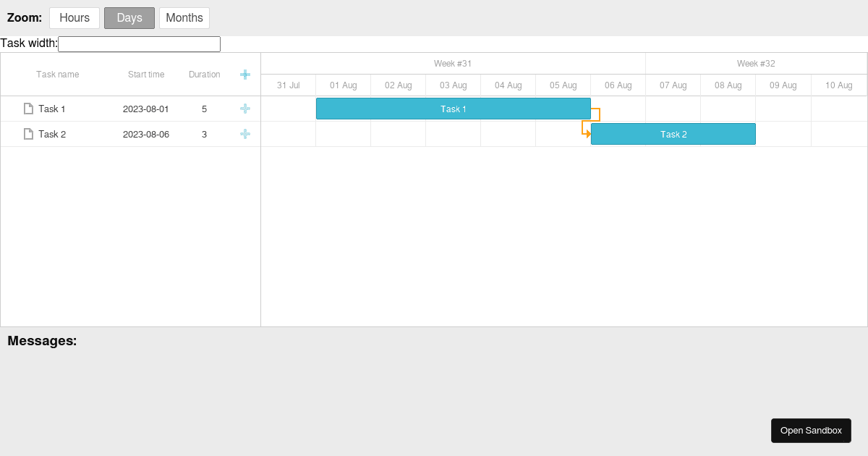Select the Task 2 bar in the timeline

pyautogui.click(x=673, y=134)
